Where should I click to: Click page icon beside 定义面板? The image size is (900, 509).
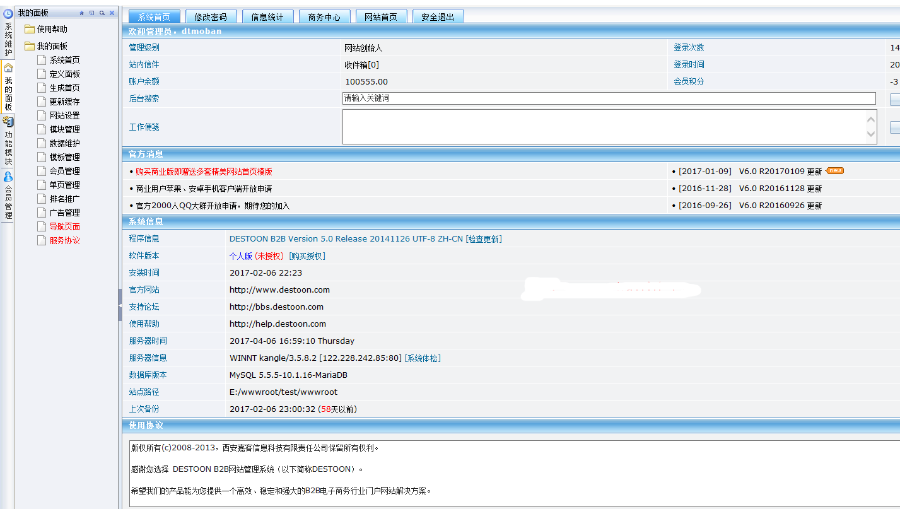pyautogui.click(x=41, y=74)
